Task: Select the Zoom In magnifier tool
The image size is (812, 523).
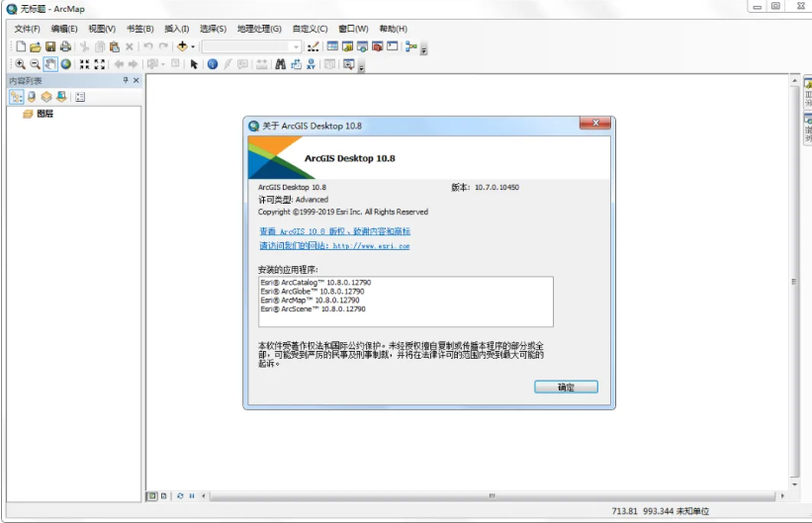Action: (20, 64)
